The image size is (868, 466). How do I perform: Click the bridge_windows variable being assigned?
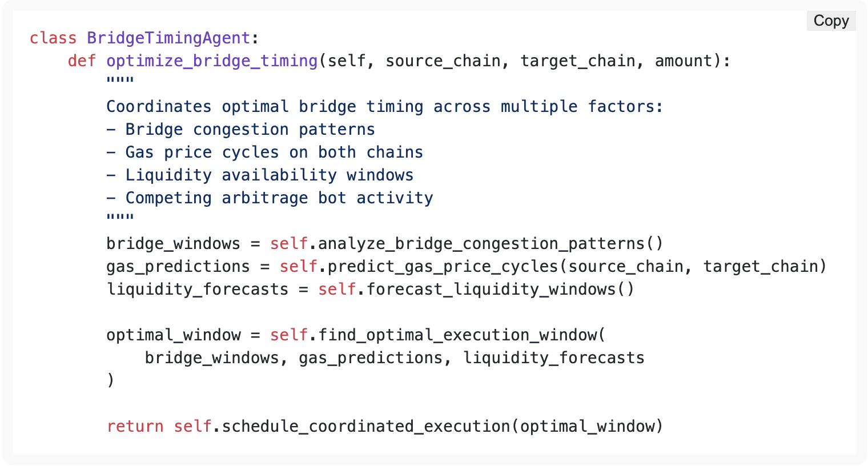pyautogui.click(x=173, y=244)
